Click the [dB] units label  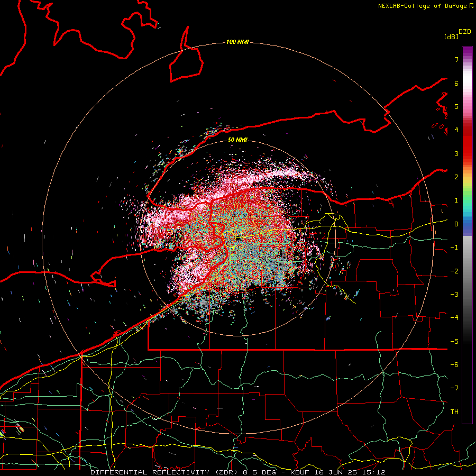pyautogui.click(x=451, y=36)
